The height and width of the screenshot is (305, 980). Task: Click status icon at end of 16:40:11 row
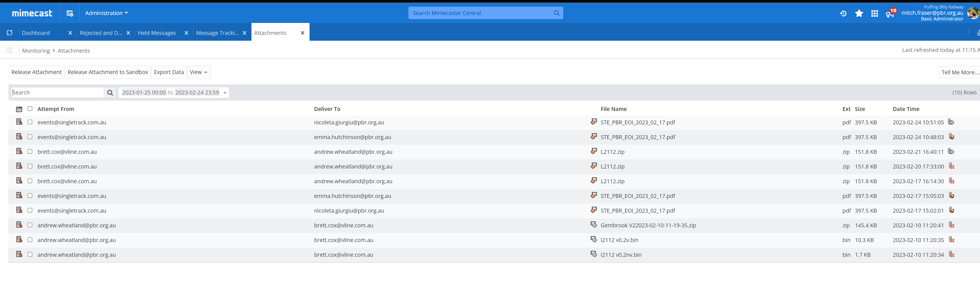[951, 151]
